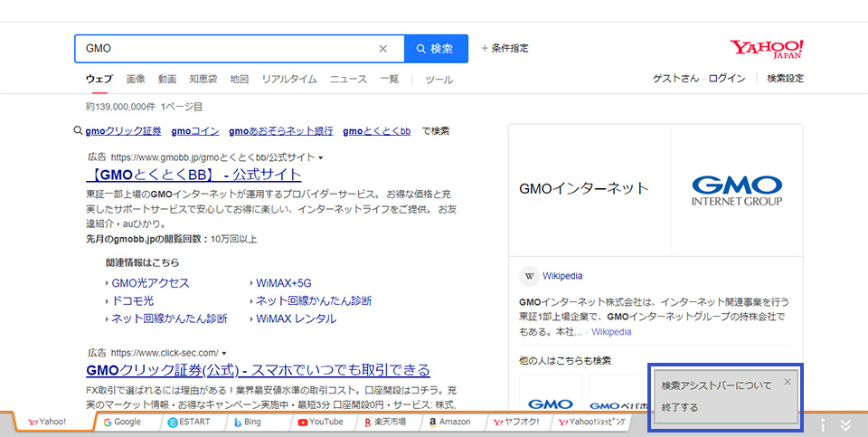Open the GMO光アクセス sublink

(150, 283)
